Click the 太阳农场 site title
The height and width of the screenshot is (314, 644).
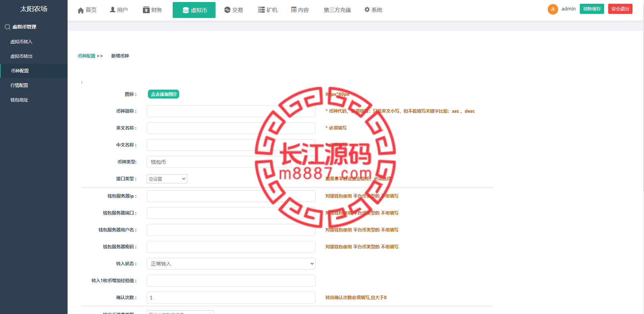click(x=34, y=9)
